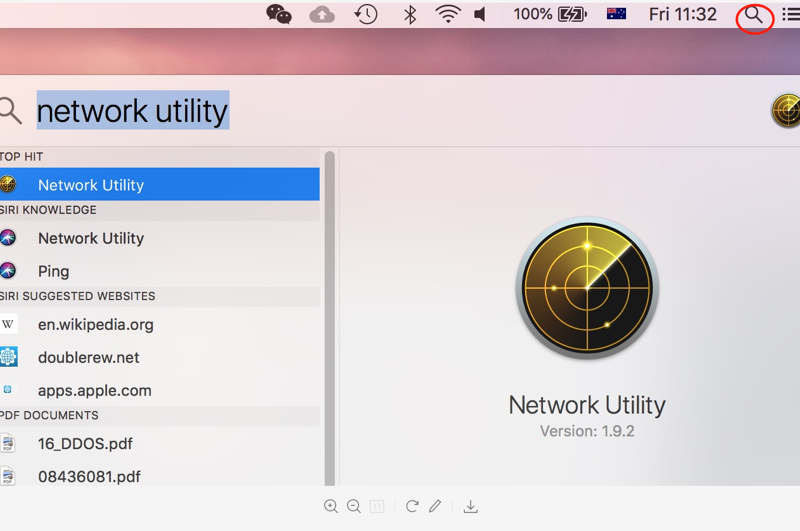The image size is (800, 531).
Task: Select the Ping Siri Knowledge result
Action: pyautogui.click(x=160, y=271)
